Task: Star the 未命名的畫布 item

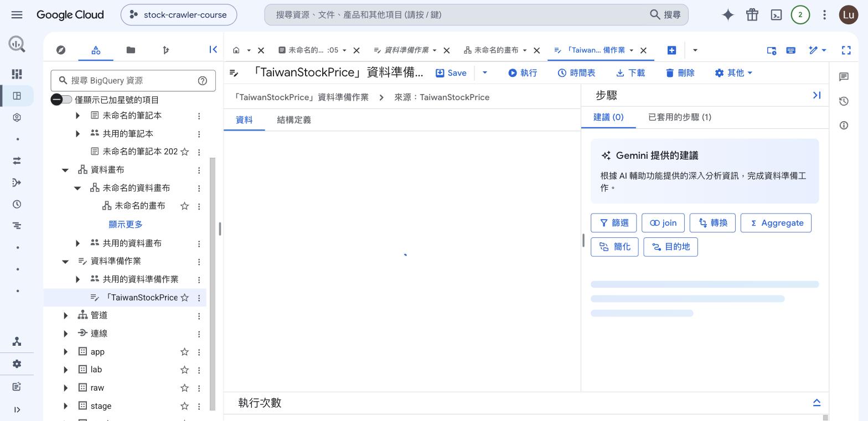Action: tap(184, 206)
